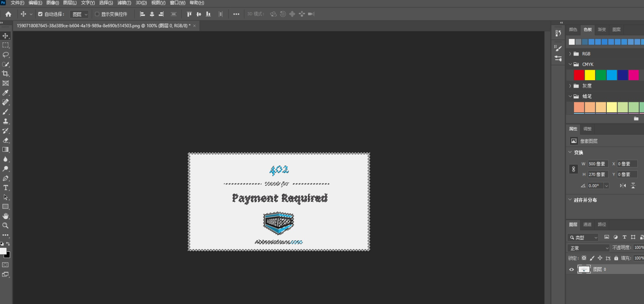Image resolution: width=644 pixels, height=304 pixels.
Task: Click the Home button in options bar
Action: click(8, 14)
